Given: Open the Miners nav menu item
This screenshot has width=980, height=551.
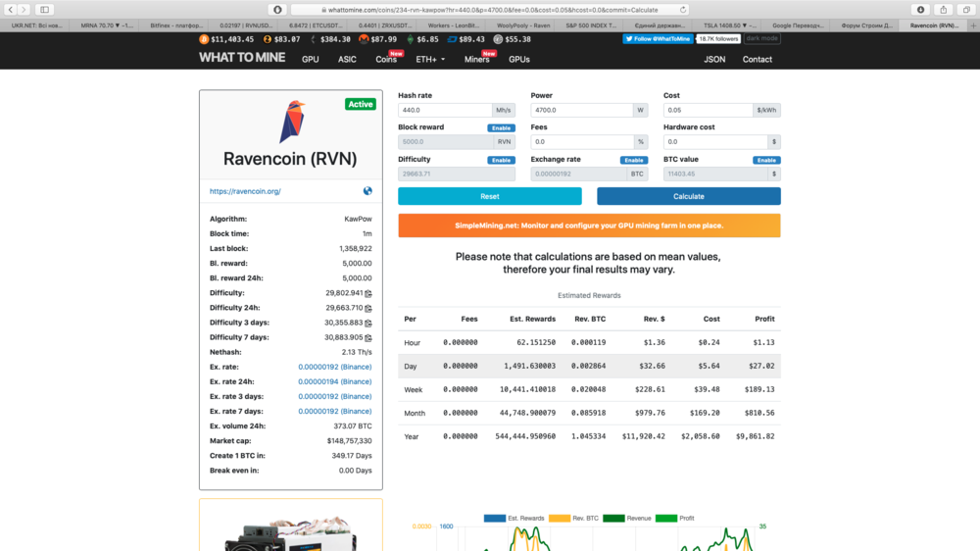Looking at the screenshot, I should 477,60.
